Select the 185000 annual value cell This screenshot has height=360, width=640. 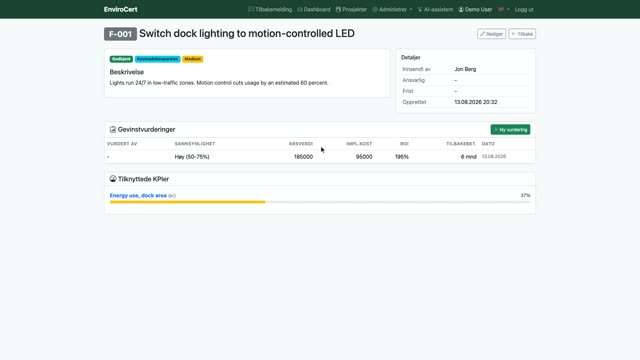[303, 157]
